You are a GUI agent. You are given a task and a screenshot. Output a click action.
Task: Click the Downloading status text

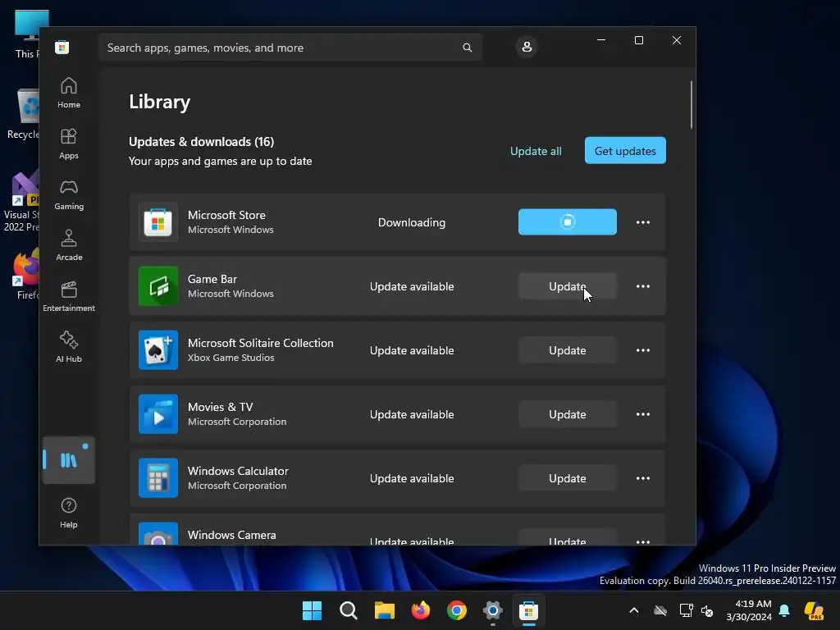coord(412,222)
